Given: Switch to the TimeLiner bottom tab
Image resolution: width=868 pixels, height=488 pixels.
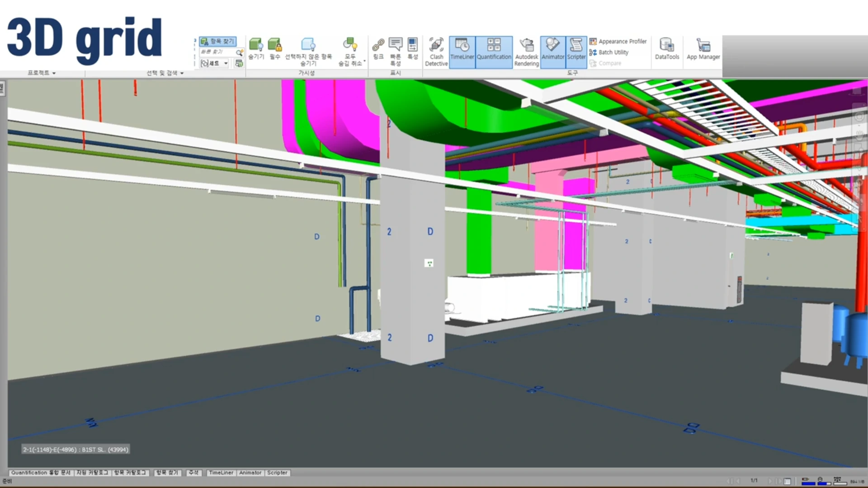Looking at the screenshot, I should click(221, 473).
